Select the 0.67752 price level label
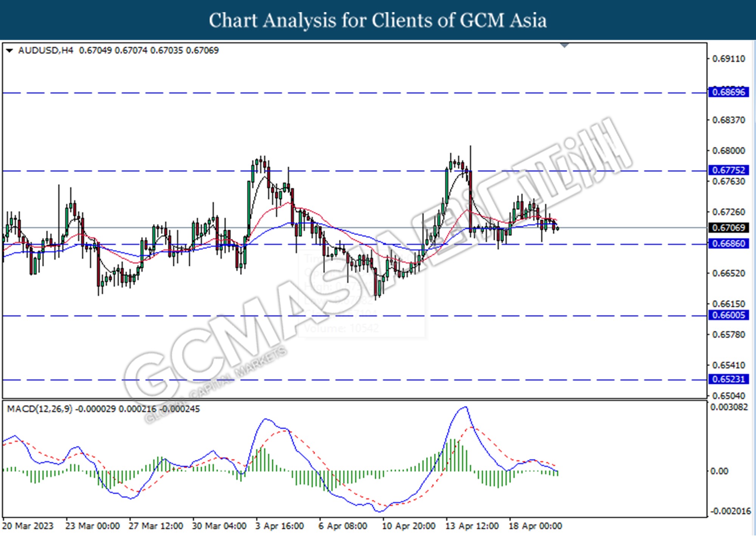This screenshot has width=756, height=540. coord(728,170)
